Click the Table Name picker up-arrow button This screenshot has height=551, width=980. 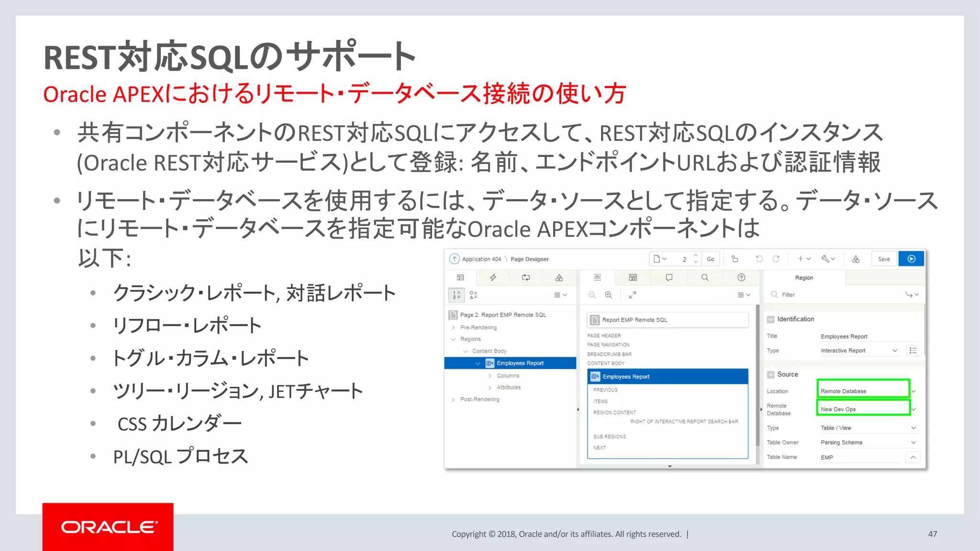913,458
